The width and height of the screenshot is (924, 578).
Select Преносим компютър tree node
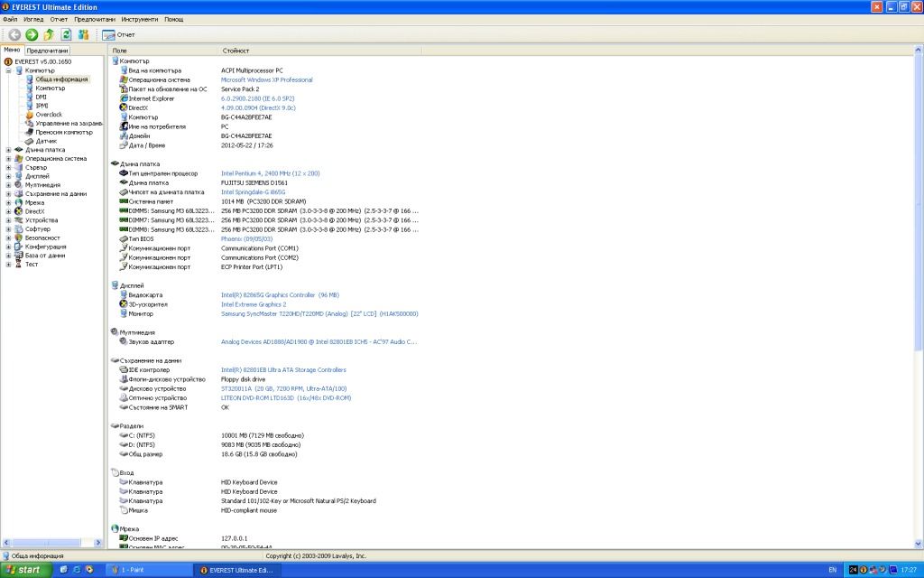click(64, 132)
